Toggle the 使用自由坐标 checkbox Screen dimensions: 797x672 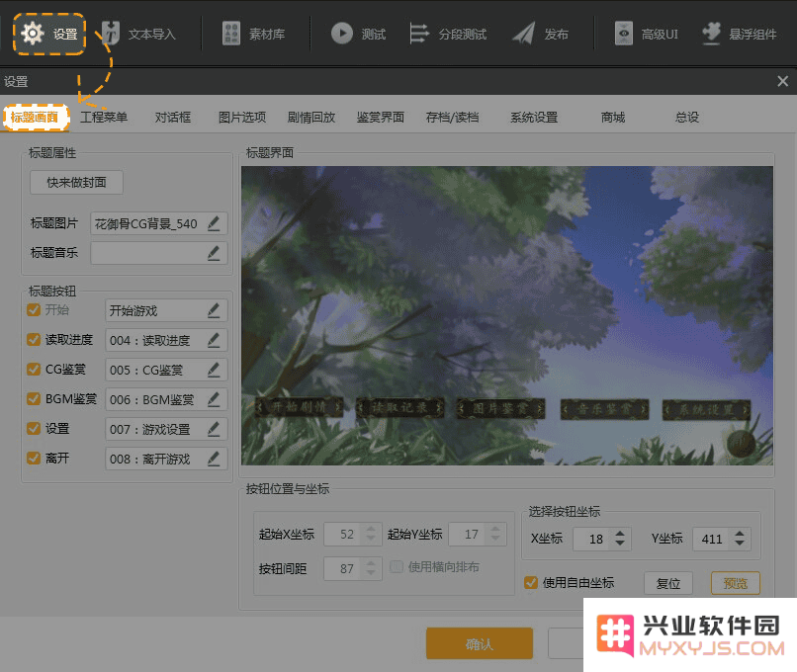531,583
